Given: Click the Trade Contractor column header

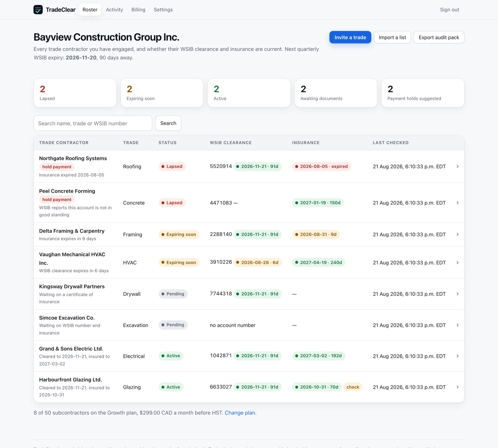Looking at the screenshot, I should 64,143.
